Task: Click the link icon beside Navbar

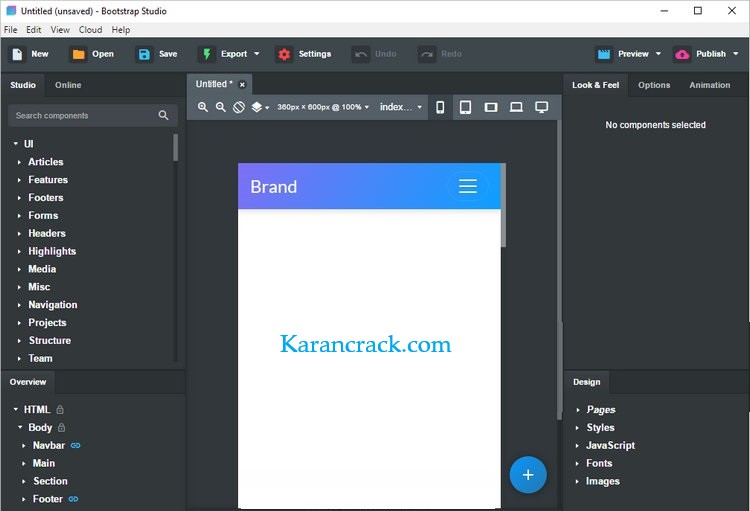Action: tap(76, 445)
